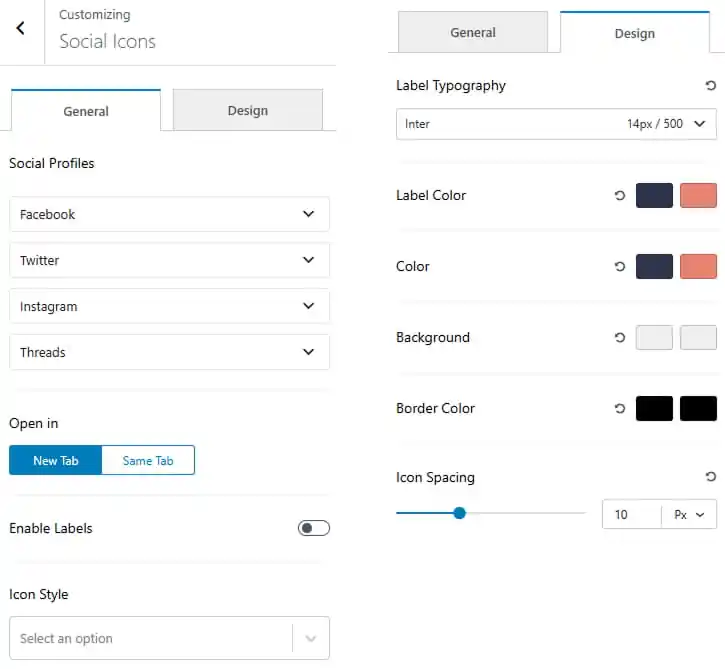Image resolution: width=725 pixels, height=669 pixels.
Task: Toggle the Enable Labels switch
Action: tap(313, 528)
